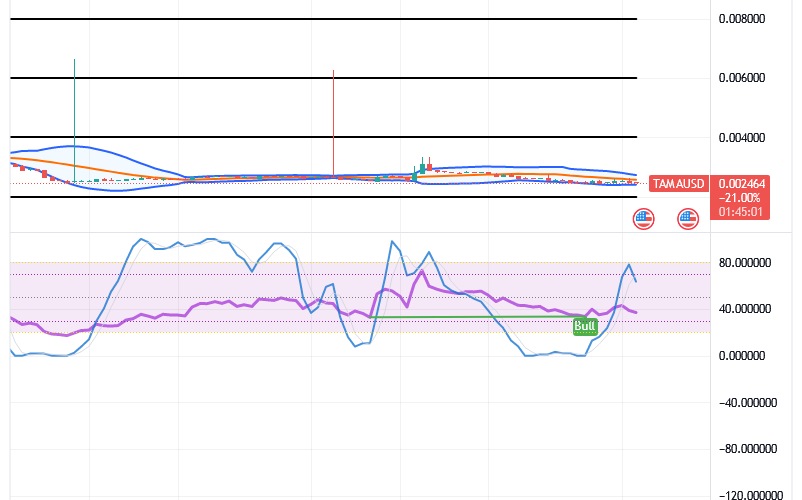Click the TAMAUSD symbol price label

(679, 184)
